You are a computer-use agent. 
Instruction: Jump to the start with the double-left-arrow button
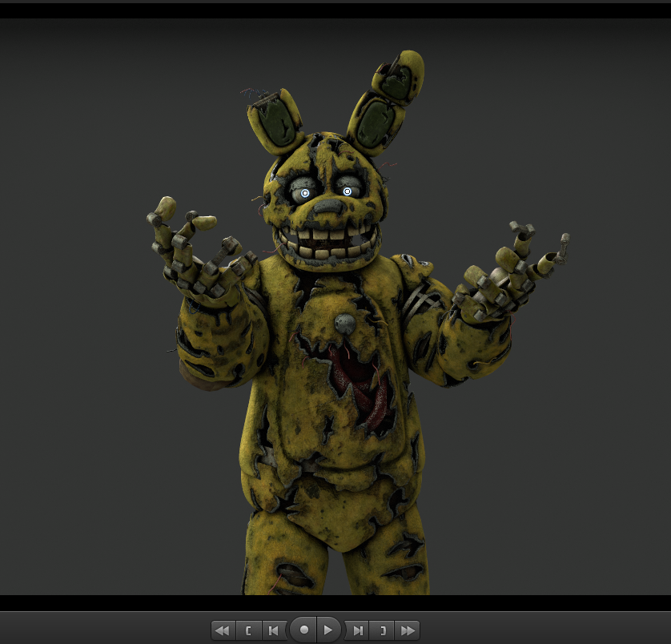coord(223,630)
